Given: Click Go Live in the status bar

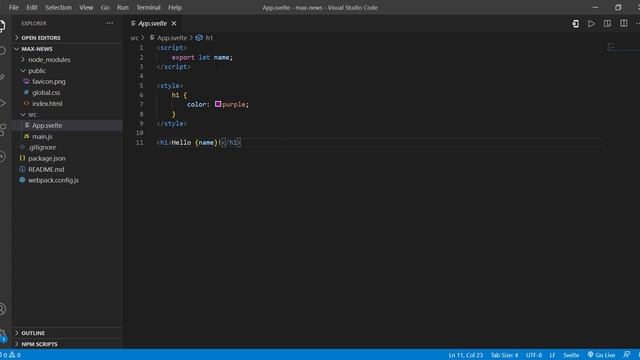Looking at the screenshot, I should click(601, 355).
